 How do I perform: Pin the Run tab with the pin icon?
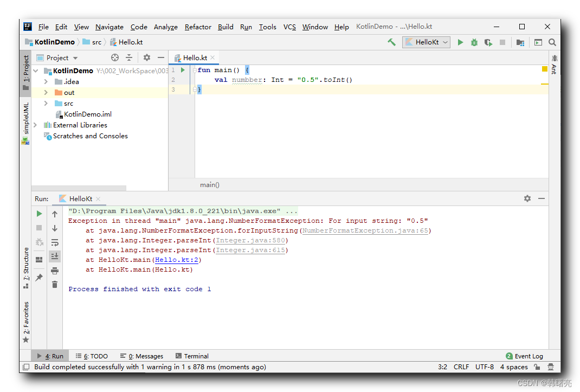click(39, 277)
